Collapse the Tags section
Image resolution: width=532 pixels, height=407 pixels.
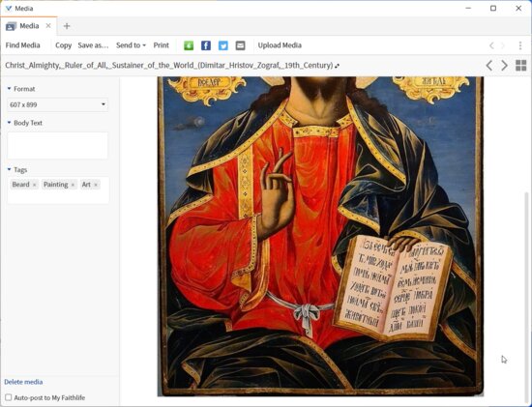tap(9, 169)
